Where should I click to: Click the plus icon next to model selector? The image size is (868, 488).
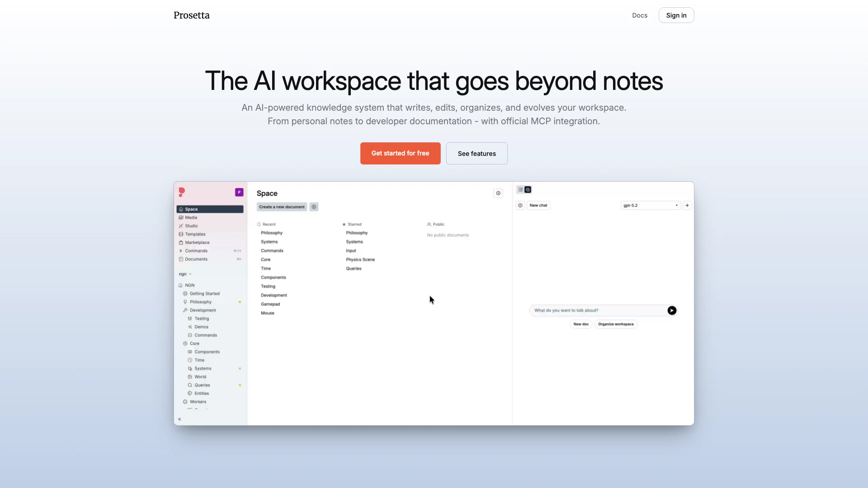[687, 206]
